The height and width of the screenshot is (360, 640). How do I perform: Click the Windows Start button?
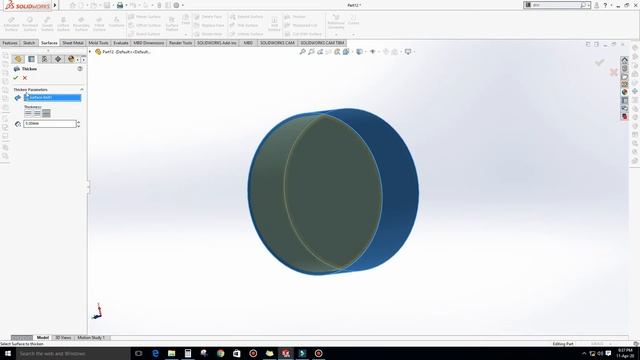8,353
